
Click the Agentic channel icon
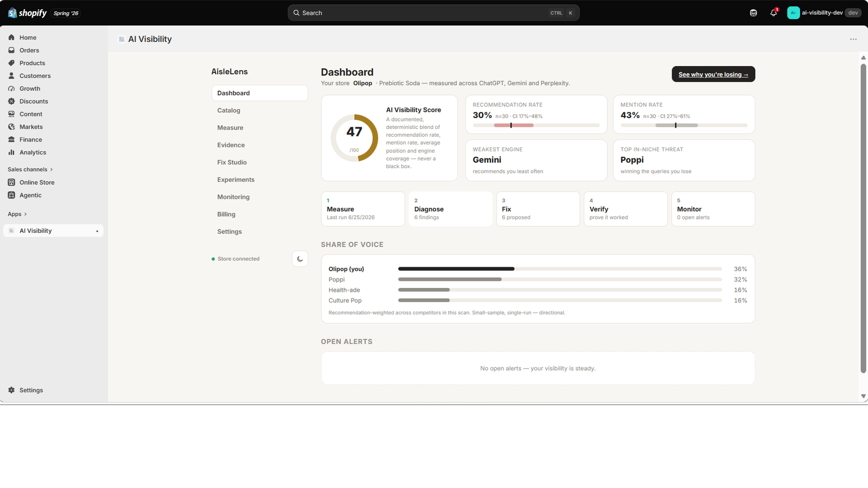point(11,195)
